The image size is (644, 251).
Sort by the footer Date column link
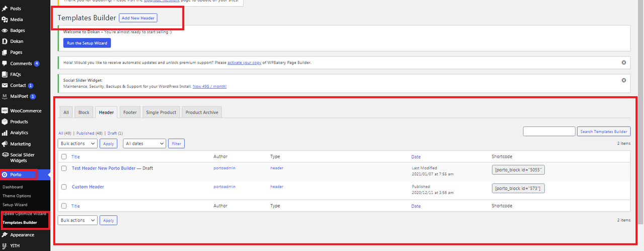[416, 206]
